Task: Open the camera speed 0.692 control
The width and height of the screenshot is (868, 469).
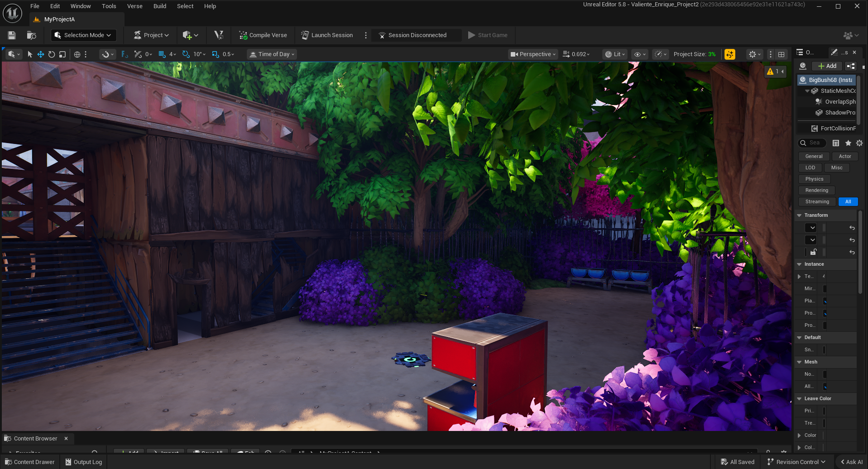Action: [576, 54]
